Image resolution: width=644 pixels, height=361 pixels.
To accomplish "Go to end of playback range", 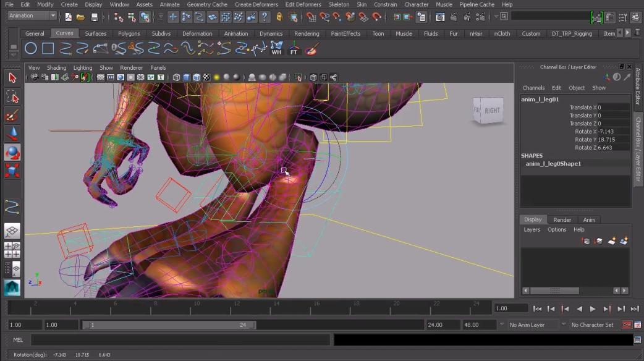I will coord(635,309).
